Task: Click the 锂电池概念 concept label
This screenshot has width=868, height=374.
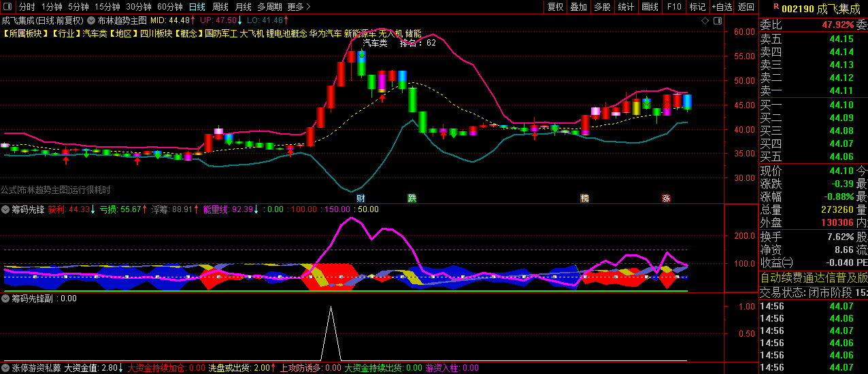Action: click(286, 33)
